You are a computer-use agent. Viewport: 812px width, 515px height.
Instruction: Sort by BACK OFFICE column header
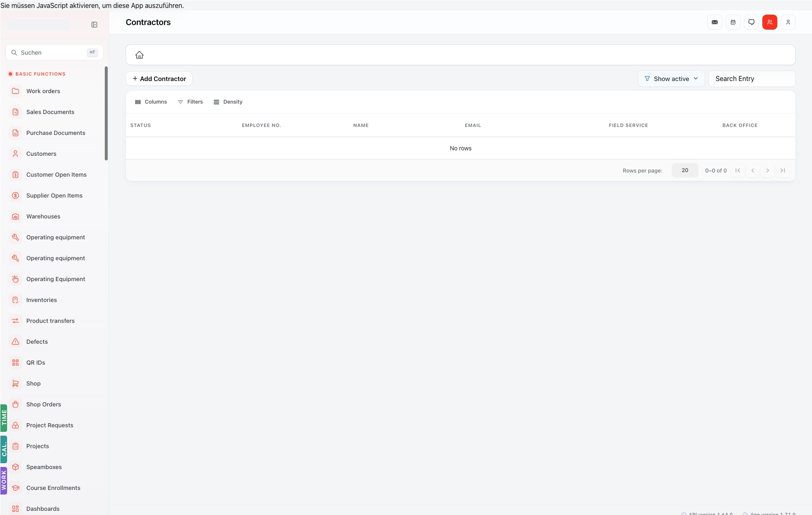(740, 125)
